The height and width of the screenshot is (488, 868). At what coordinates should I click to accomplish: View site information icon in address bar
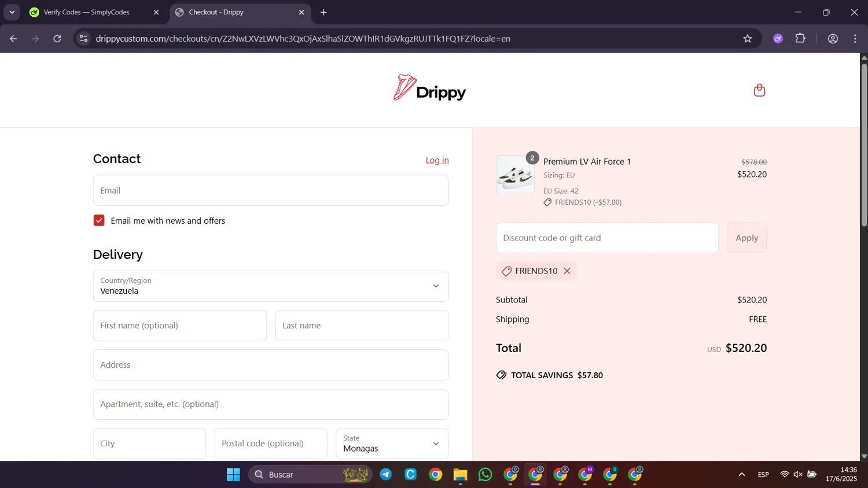click(x=83, y=39)
